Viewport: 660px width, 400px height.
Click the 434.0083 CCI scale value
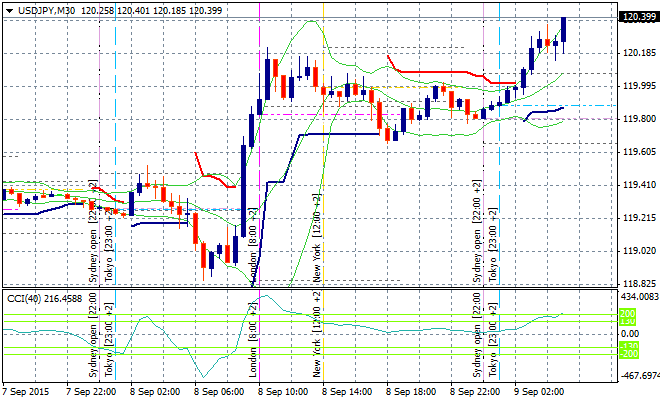(638, 297)
